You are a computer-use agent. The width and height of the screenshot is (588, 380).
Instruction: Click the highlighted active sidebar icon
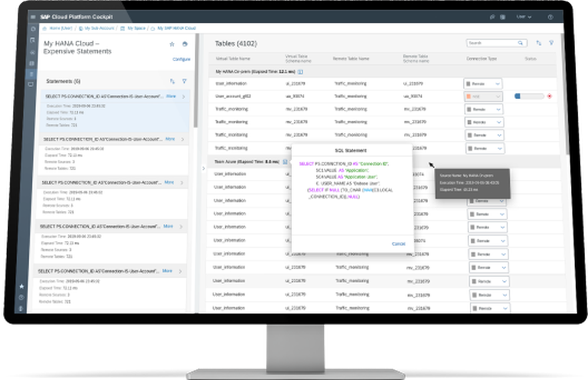31,74
